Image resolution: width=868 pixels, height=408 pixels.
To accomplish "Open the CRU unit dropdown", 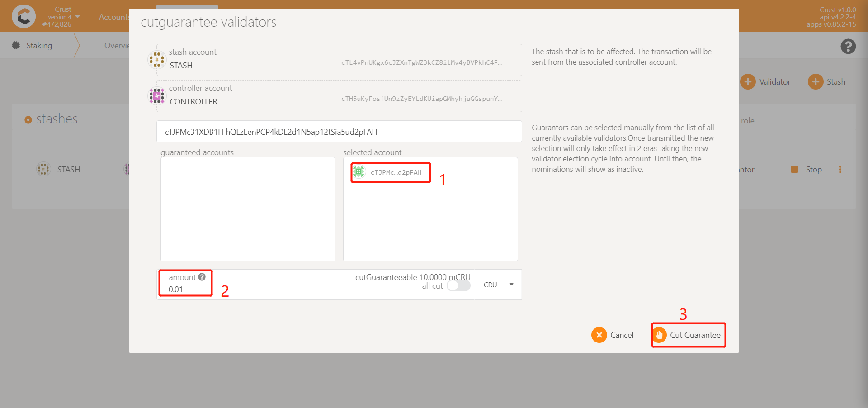I will pyautogui.click(x=499, y=285).
